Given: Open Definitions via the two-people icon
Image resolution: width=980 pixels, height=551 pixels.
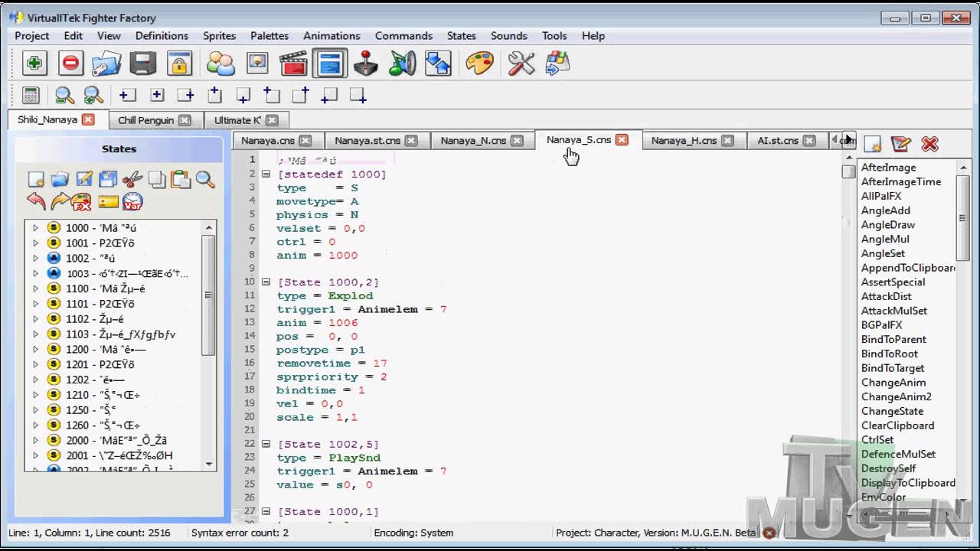Looking at the screenshot, I should [x=220, y=64].
